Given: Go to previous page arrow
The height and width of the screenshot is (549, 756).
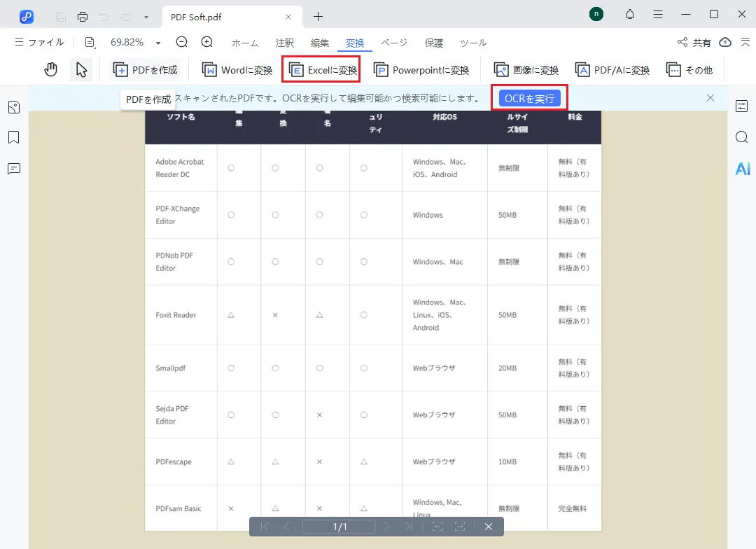Looking at the screenshot, I should coord(286,527).
